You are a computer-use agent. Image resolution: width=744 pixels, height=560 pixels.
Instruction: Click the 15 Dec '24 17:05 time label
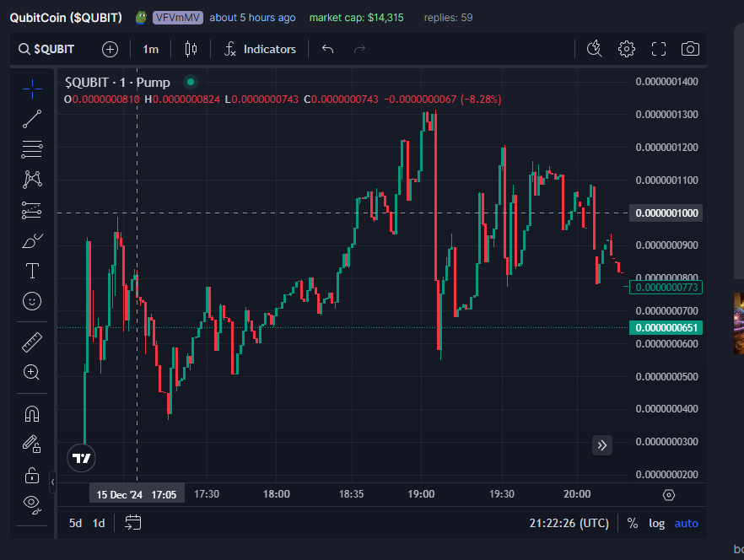click(137, 494)
